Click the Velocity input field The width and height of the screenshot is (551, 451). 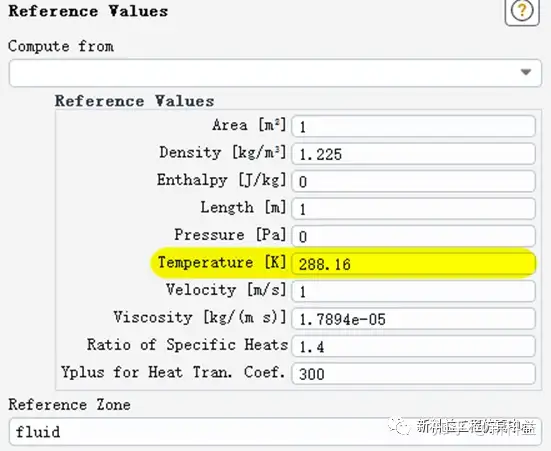click(413, 291)
